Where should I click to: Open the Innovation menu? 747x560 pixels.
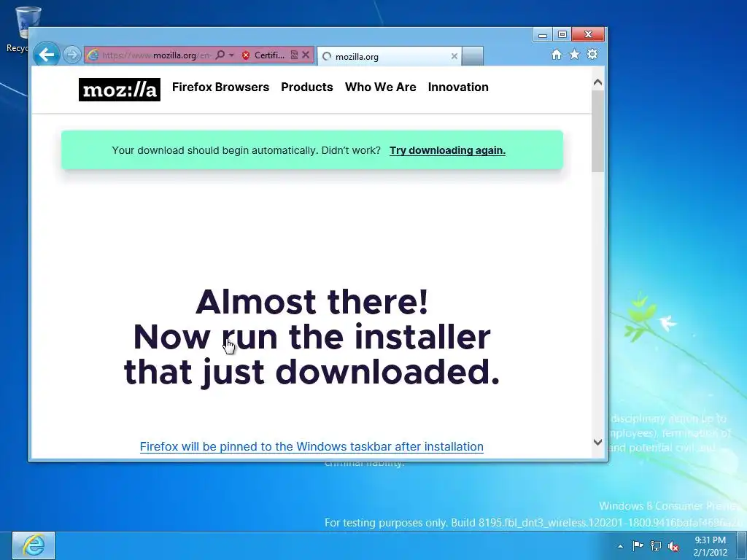tap(458, 87)
